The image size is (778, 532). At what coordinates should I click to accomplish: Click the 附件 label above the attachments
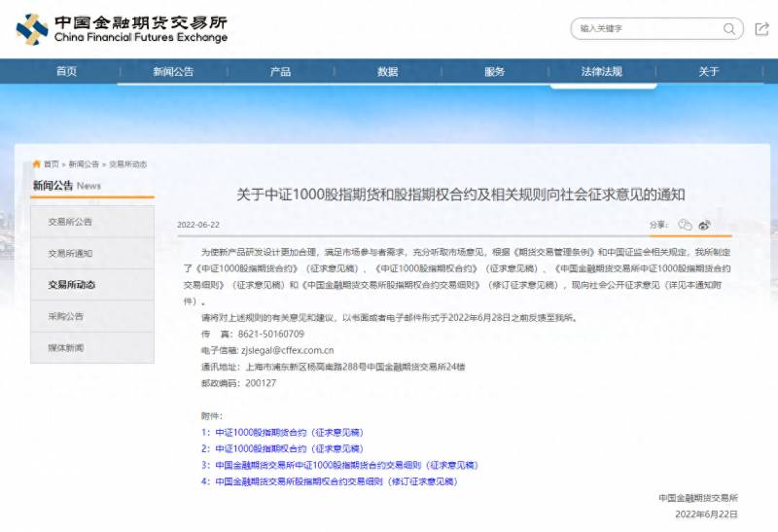[212, 416]
